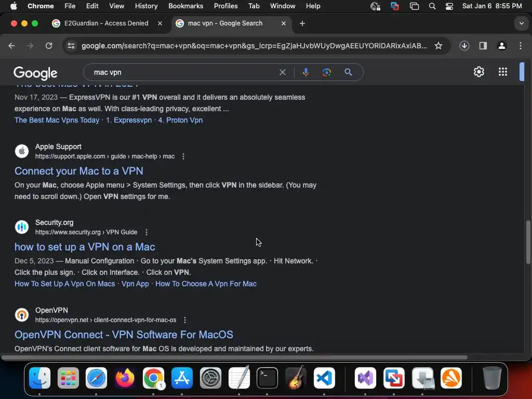This screenshot has height=399, width=532.
Task: Open more options for Security.org result
Action: click(x=146, y=232)
